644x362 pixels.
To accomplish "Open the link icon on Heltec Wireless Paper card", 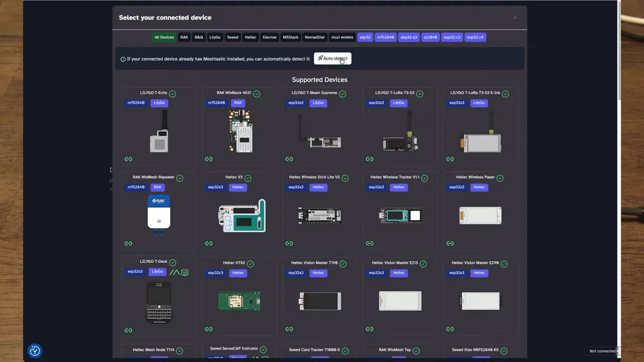I will 450,243.
